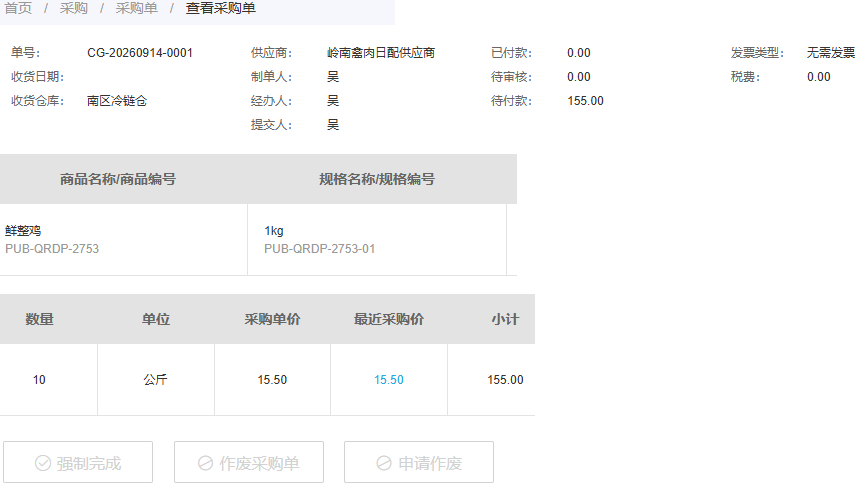Click the check icon in the 强制完成 button
Image resolution: width=860 pixels, height=484 pixels.
click(x=43, y=463)
